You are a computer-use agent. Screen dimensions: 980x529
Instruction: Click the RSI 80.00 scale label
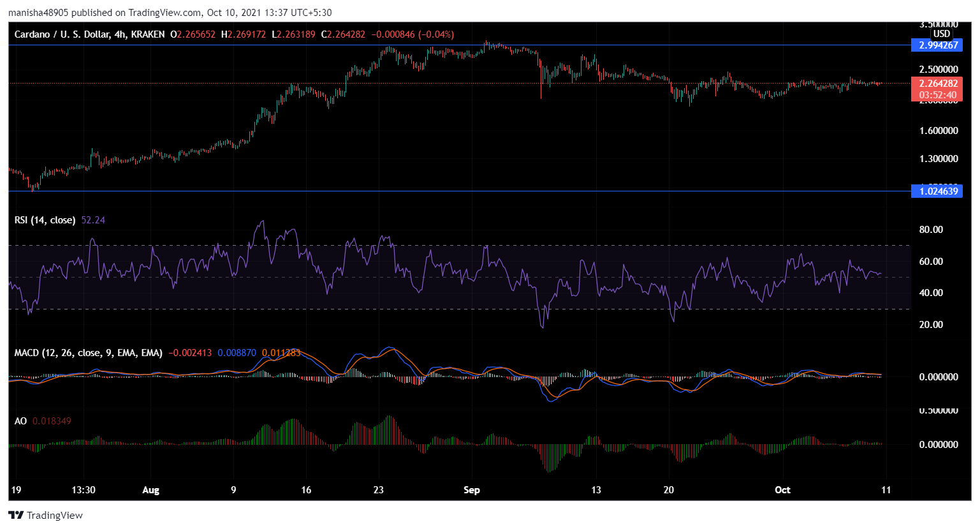[x=931, y=230]
